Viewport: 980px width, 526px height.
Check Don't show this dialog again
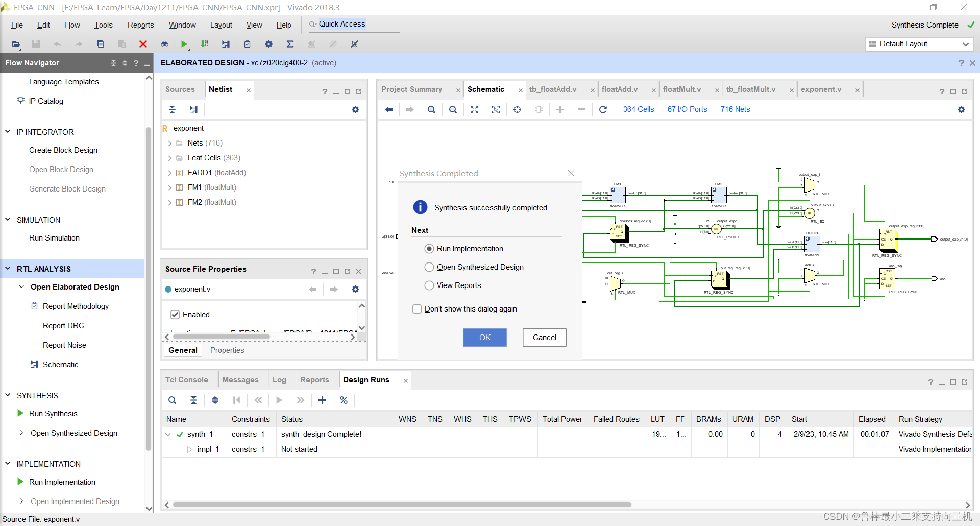click(417, 309)
